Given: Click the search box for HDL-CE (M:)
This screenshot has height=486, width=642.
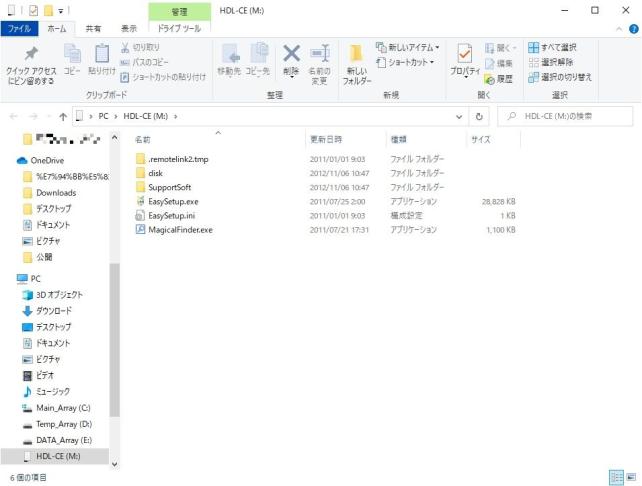Looking at the screenshot, I should tap(565, 117).
